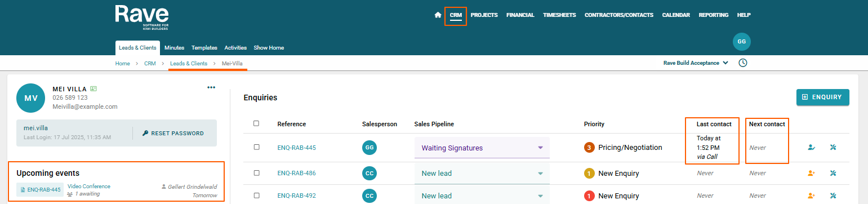The width and height of the screenshot is (868, 204).
Task: Click the yellow priority 1 badge on ENQ-RAB-486
Action: coord(589,173)
